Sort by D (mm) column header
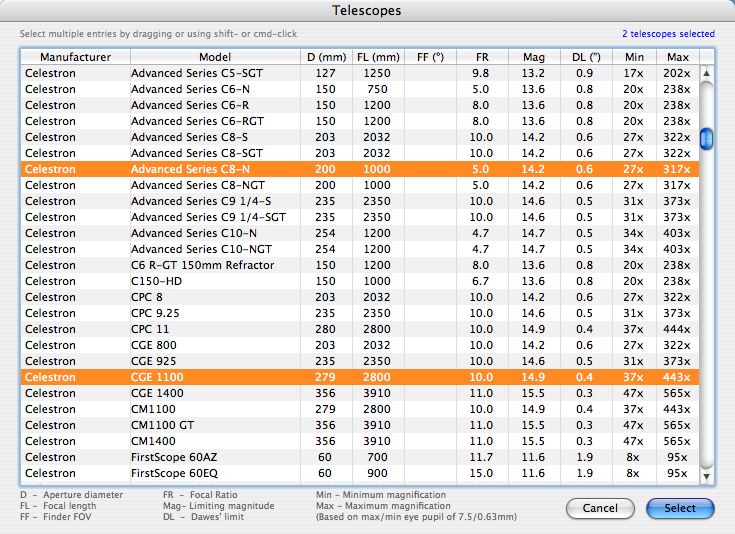Screen dimensions: 735x534 (x=326, y=57)
